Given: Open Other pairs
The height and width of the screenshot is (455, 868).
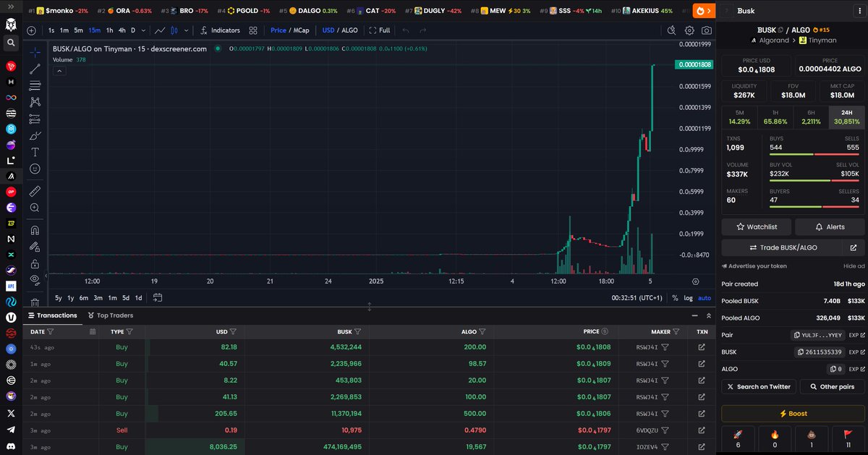Looking at the screenshot, I should point(832,386).
